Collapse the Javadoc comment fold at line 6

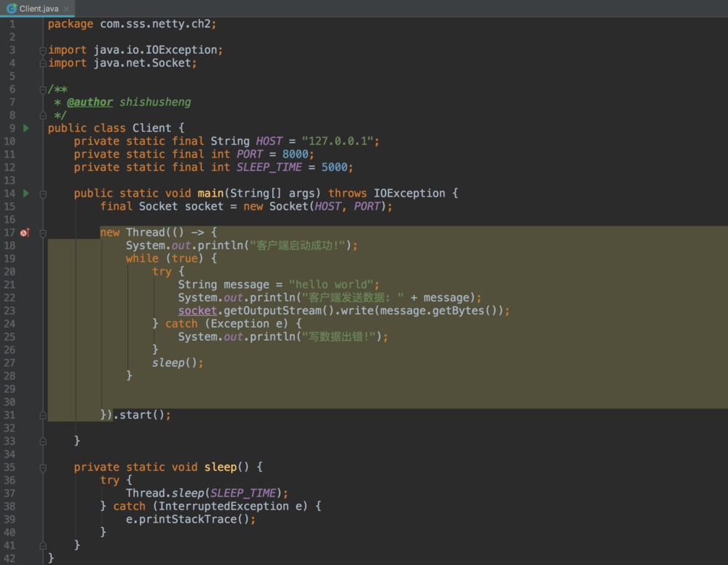pos(43,90)
